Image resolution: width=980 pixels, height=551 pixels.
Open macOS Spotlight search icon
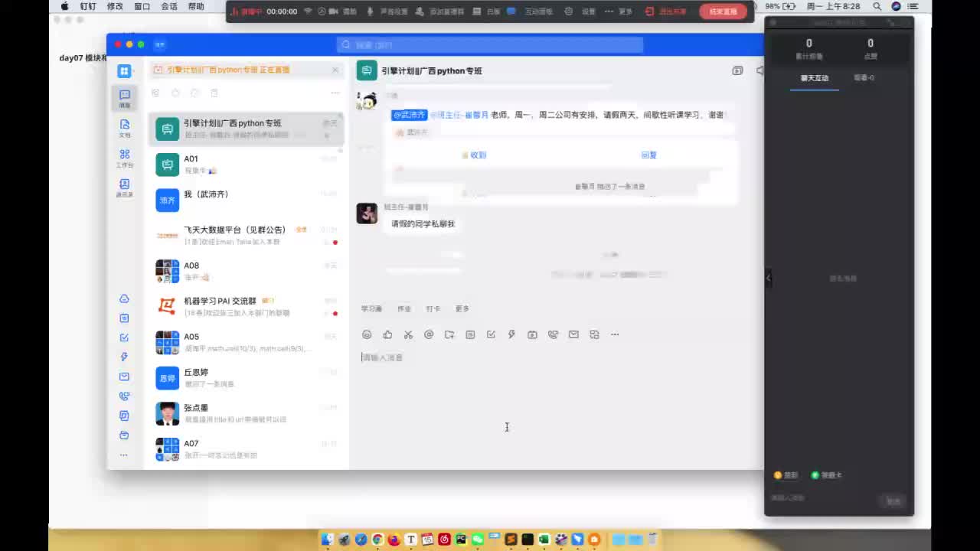point(878,6)
